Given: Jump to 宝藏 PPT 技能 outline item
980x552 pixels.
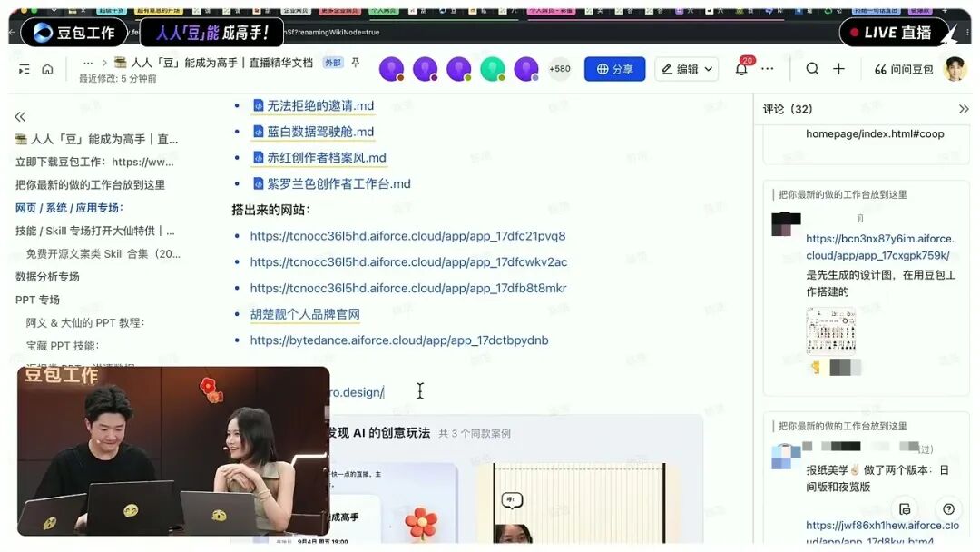Looking at the screenshot, I should tap(63, 346).
